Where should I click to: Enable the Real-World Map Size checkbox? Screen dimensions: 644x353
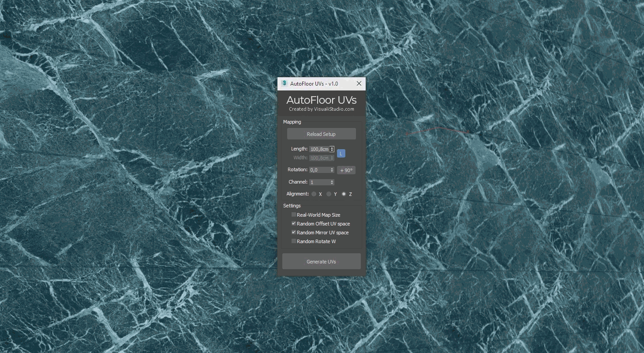click(x=294, y=215)
